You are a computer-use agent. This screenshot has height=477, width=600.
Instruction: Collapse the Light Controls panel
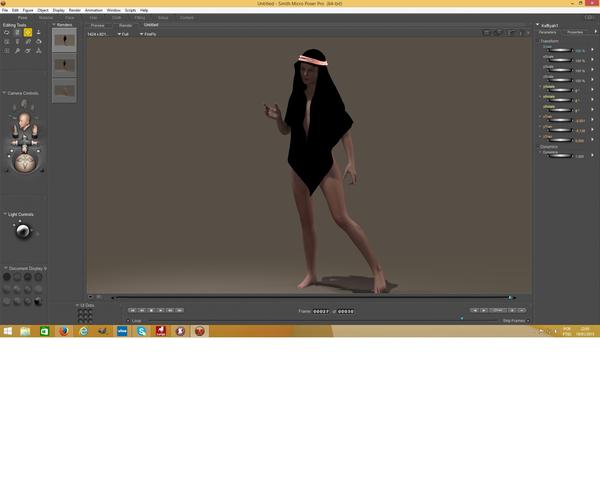coord(5,214)
